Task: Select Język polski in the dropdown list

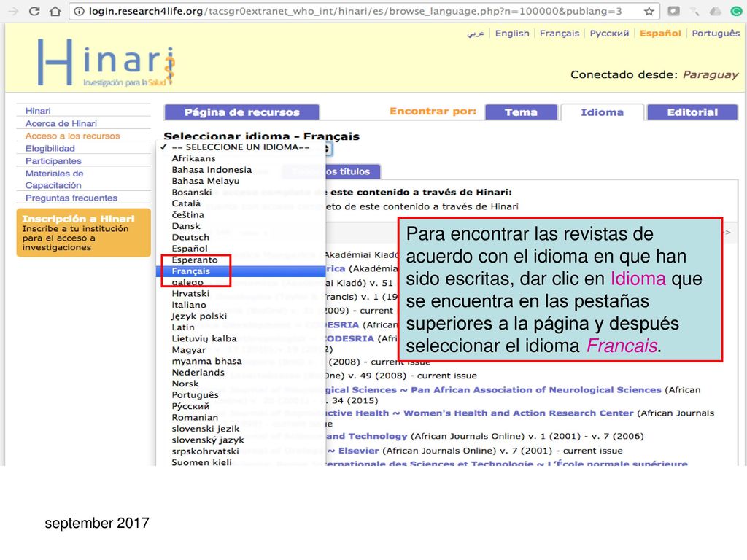Action: (x=241, y=316)
